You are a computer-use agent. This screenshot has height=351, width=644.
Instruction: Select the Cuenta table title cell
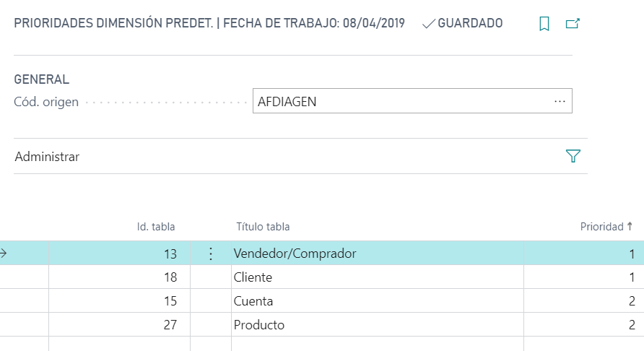pyautogui.click(x=253, y=301)
